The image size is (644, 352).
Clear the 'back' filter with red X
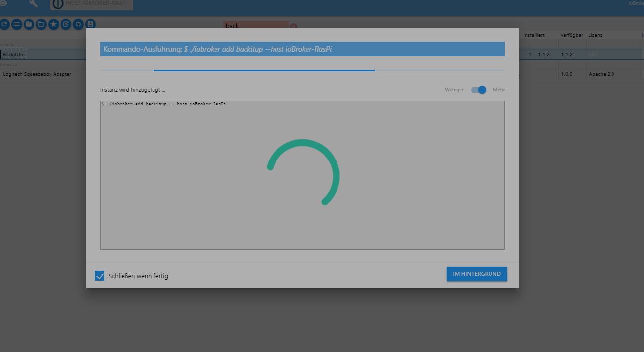point(294,26)
